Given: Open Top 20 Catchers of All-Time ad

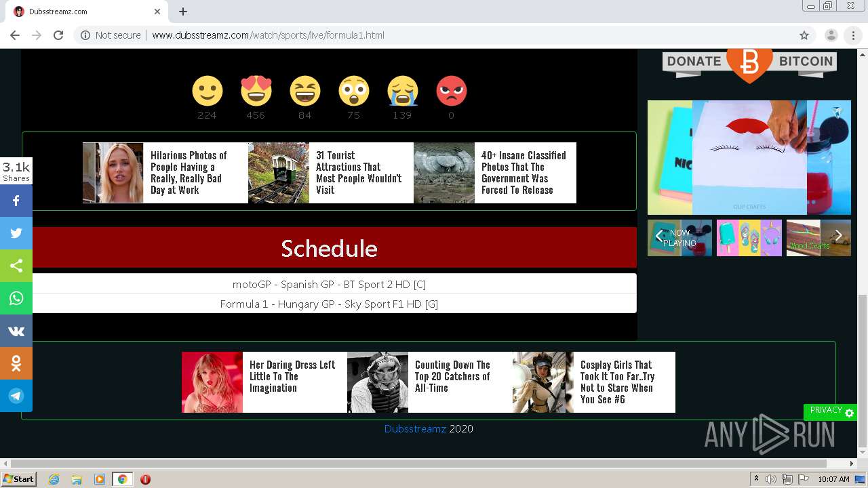Looking at the screenshot, I should pyautogui.click(x=429, y=382).
